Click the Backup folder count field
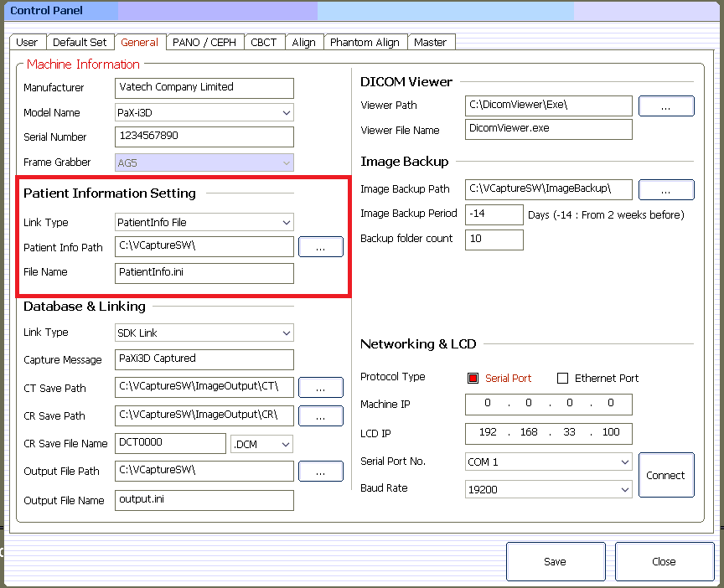Viewport: 724px width, 588px height. 494,240
